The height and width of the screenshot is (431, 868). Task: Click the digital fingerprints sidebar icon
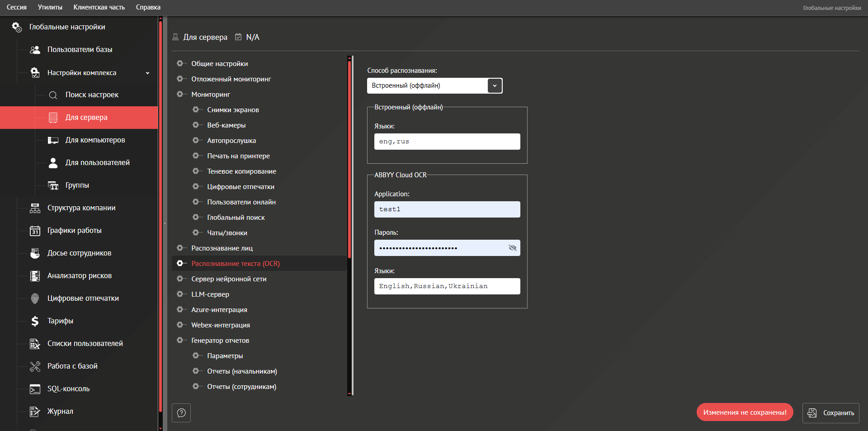35,298
